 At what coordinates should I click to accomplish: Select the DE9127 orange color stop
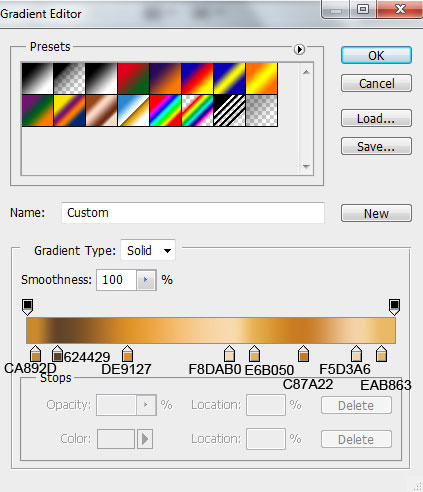[x=127, y=354]
